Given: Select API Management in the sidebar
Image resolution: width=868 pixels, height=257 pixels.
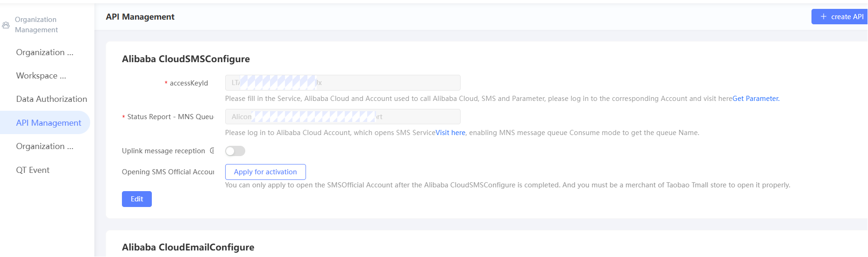Looking at the screenshot, I should point(49,123).
